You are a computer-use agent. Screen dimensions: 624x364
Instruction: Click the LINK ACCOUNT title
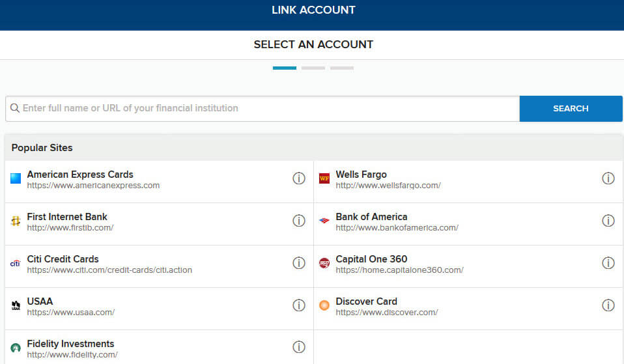[x=313, y=10]
